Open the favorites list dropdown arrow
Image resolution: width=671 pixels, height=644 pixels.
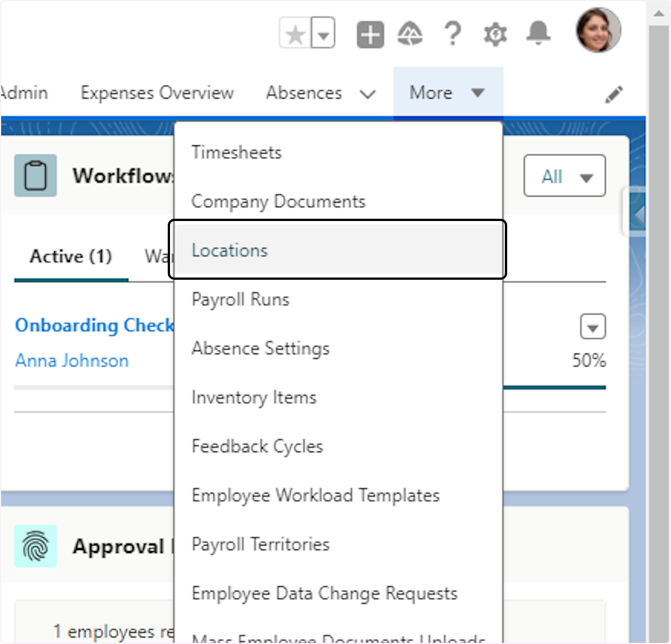(323, 35)
